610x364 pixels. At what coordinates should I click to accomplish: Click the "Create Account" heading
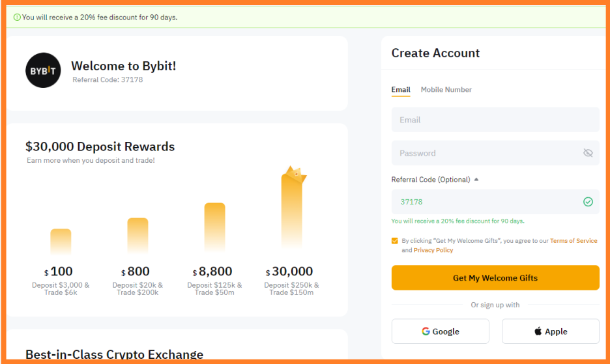(435, 53)
